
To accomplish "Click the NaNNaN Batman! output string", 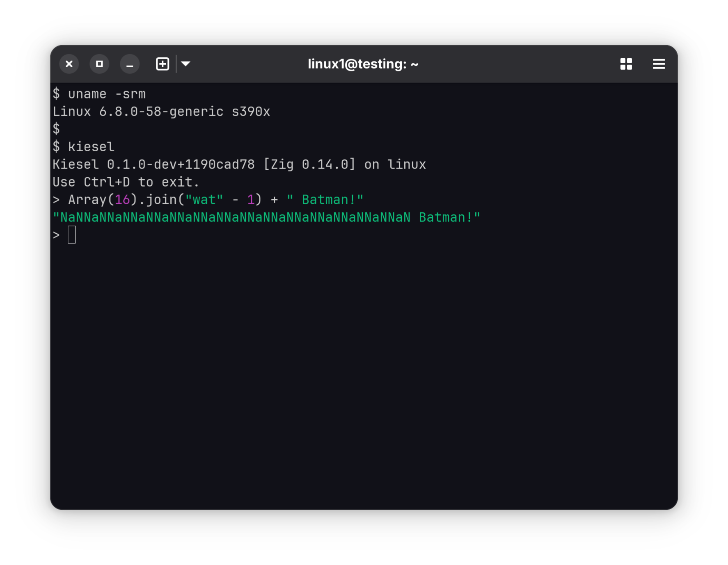I will point(266,217).
